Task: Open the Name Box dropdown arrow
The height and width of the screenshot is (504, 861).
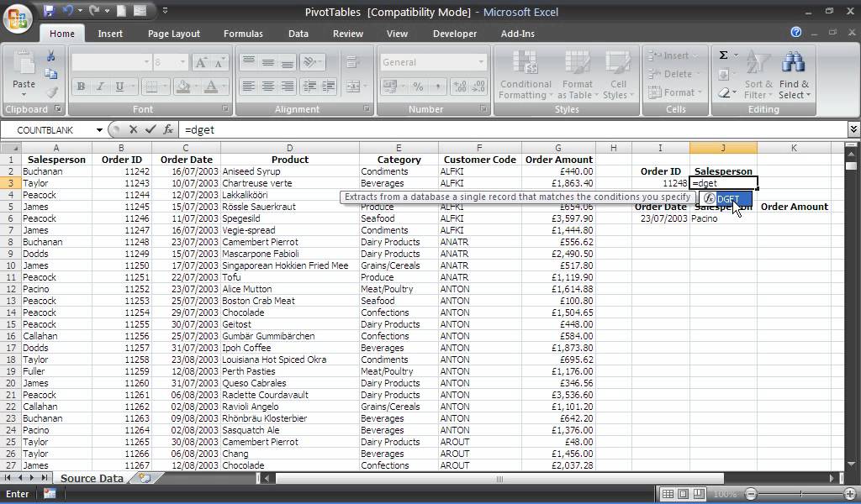Action: click(99, 130)
